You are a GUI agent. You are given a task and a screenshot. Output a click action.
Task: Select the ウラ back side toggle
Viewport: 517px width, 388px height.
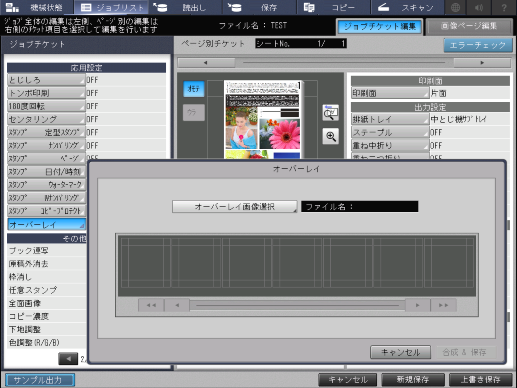coord(194,112)
